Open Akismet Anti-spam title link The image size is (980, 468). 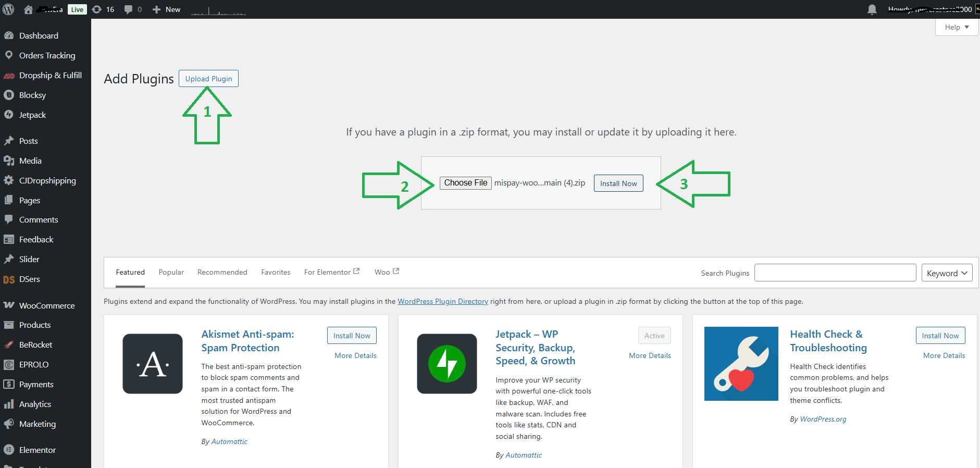[247, 341]
